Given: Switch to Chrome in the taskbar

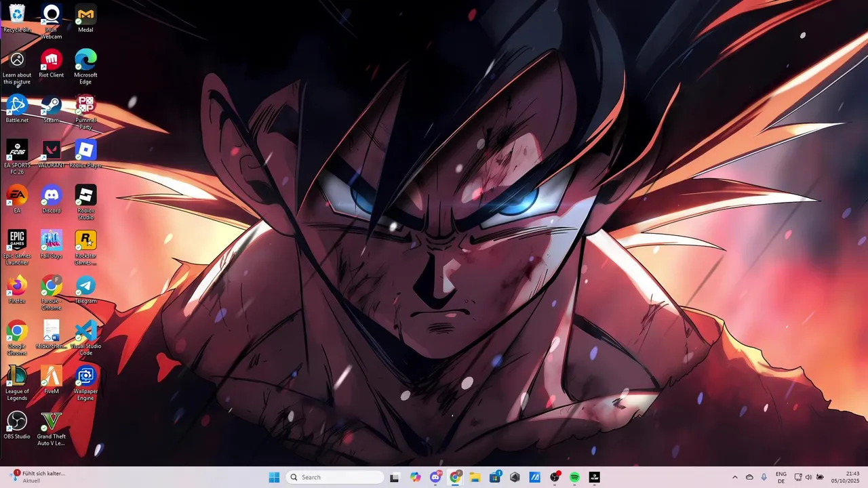Looking at the screenshot, I should 455,477.
